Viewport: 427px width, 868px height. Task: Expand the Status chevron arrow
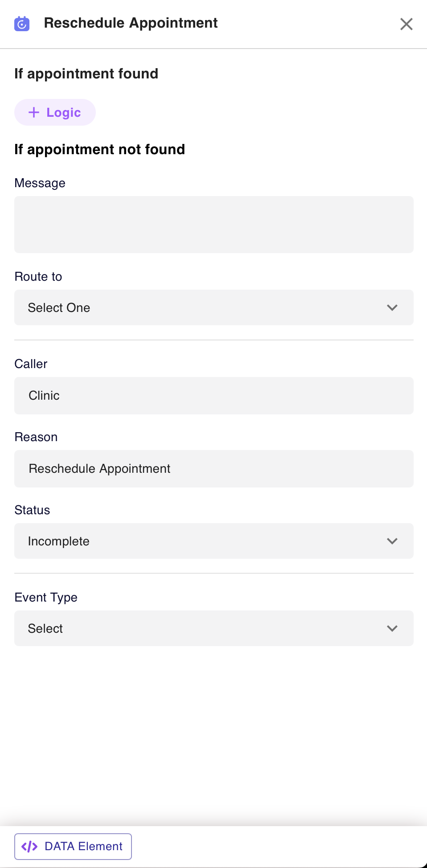(x=392, y=541)
